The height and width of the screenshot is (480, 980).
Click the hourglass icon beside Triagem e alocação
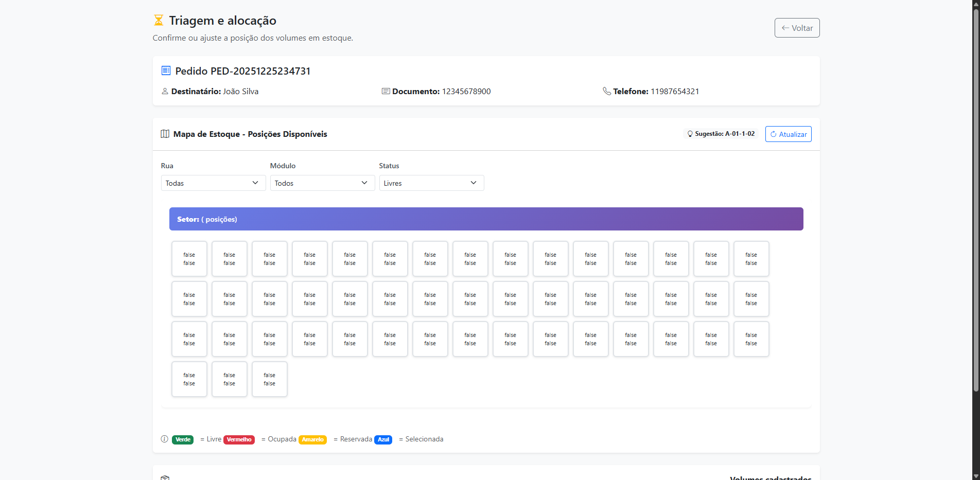point(159,21)
